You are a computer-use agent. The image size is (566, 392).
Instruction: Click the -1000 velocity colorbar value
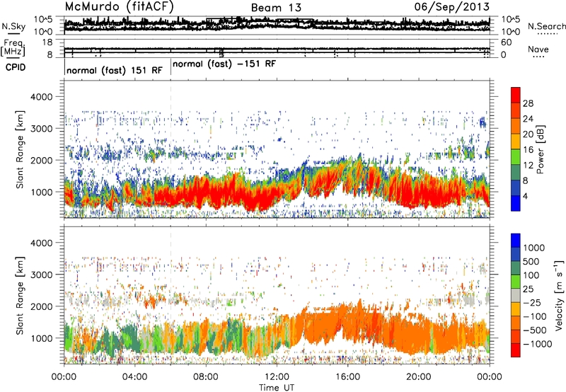pyautogui.click(x=538, y=344)
